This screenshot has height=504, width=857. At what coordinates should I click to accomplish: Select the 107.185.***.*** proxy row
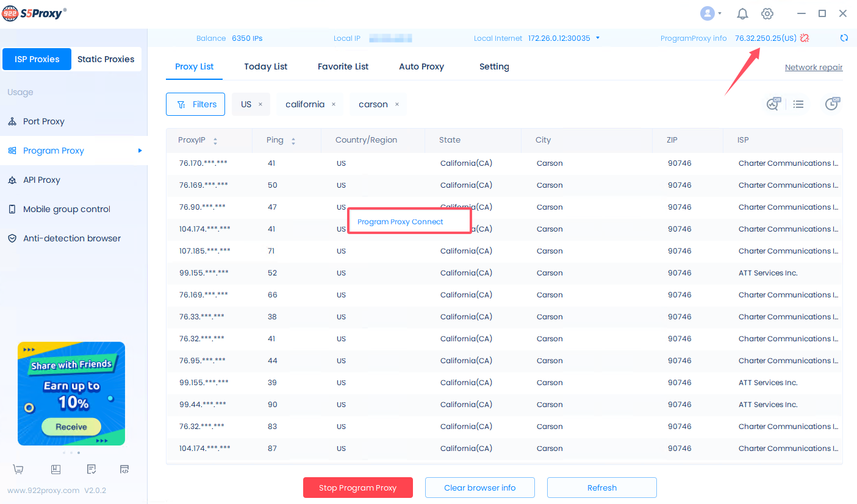[504, 251]
